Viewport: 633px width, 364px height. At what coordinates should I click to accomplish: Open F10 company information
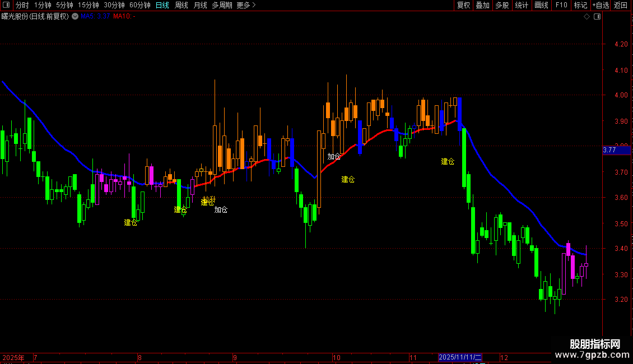561,5
